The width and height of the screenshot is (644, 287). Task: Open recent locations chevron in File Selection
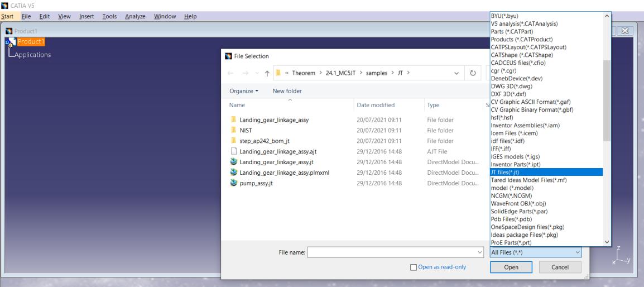coord(257,73)
